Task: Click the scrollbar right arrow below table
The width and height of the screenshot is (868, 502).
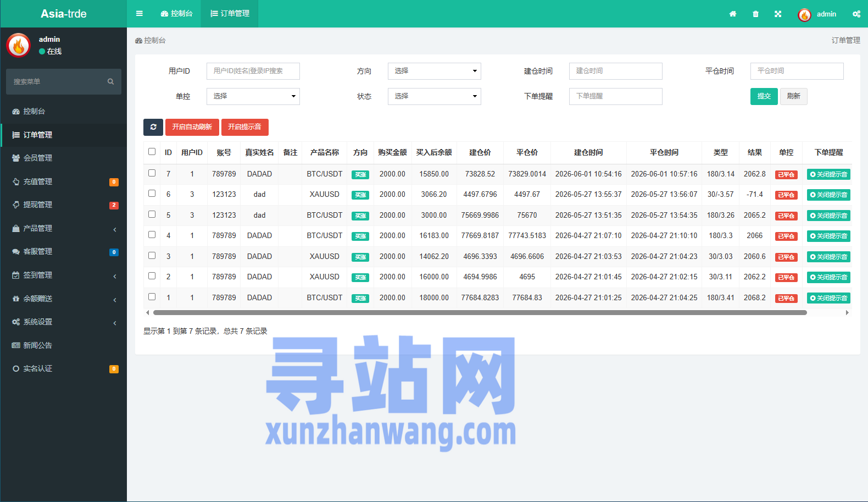Action: [847, 312]
